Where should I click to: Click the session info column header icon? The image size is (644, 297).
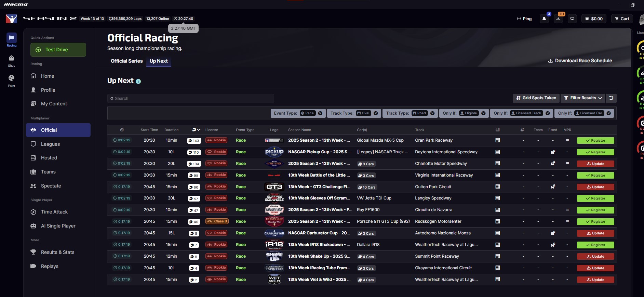tap(498, 130)
